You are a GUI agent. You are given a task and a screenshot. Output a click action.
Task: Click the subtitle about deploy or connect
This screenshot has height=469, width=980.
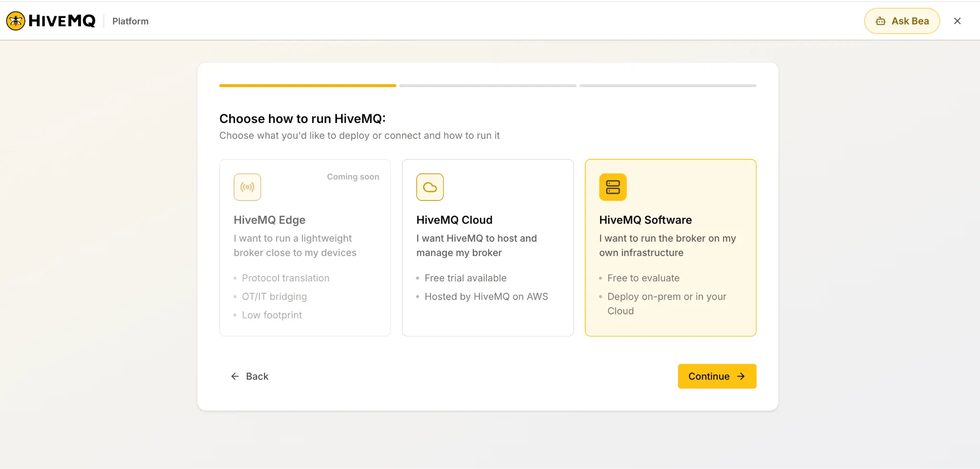coord(359,135)
